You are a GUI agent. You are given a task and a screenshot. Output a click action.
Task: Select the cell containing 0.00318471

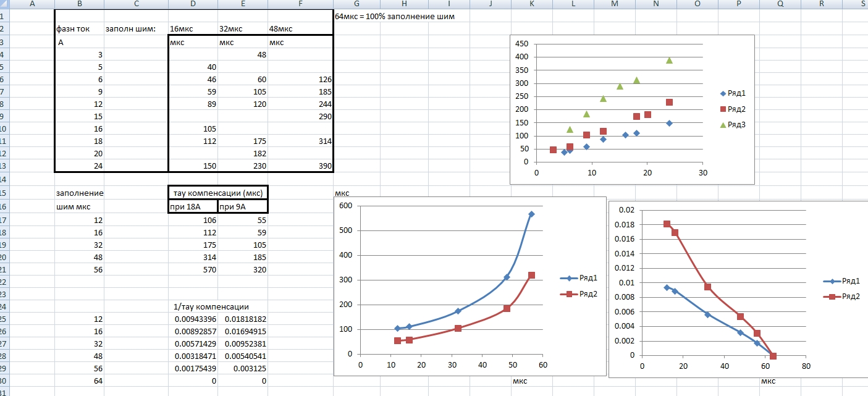click(x=193, y=356)
